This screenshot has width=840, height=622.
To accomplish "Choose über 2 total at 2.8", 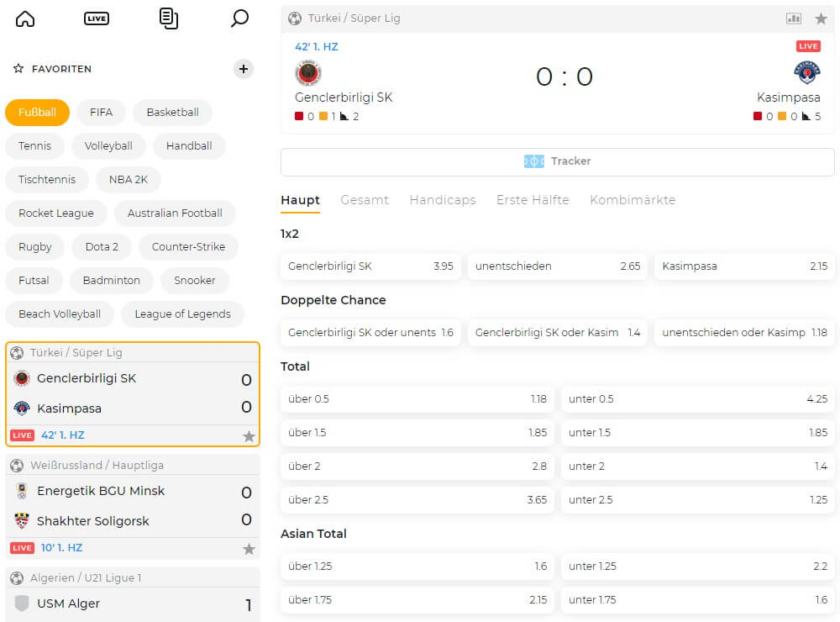I will tap(417, 466).
